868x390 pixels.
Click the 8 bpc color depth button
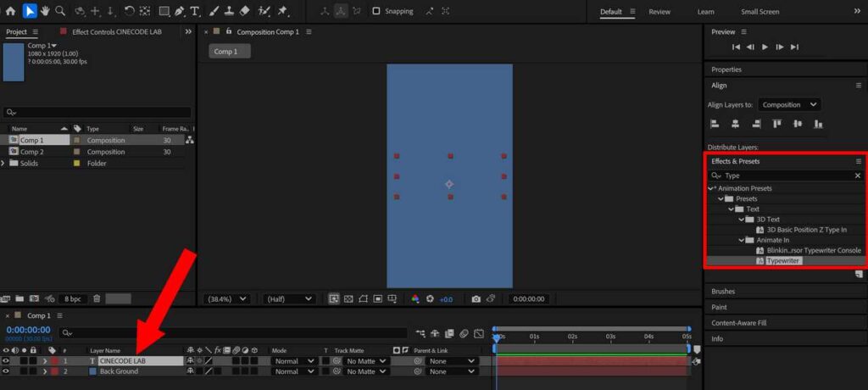[73, 298]
